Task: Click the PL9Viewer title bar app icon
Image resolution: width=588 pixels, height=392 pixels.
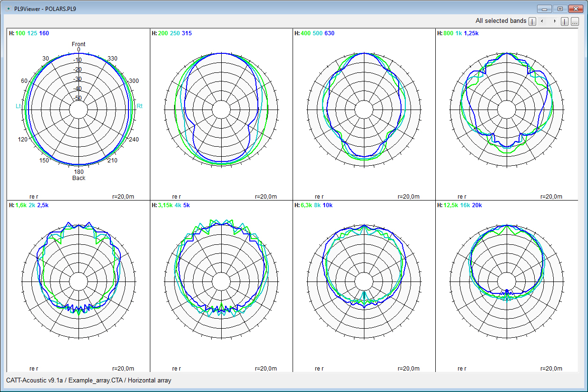Action: [x=8, y=9]
